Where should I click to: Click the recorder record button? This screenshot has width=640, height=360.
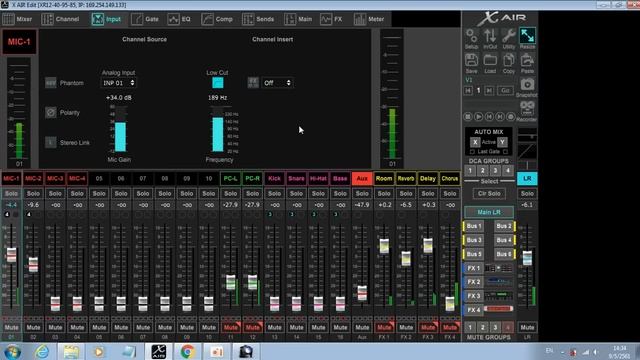tap(510, 117)
